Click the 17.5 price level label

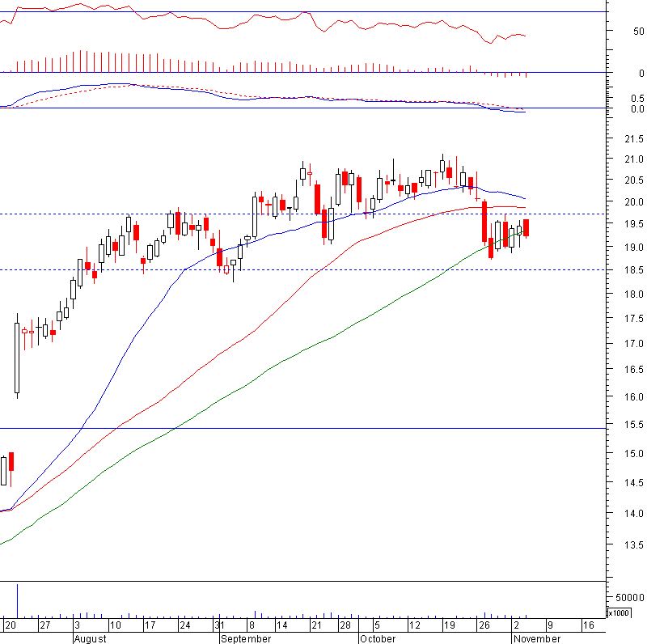click(634, 319)
